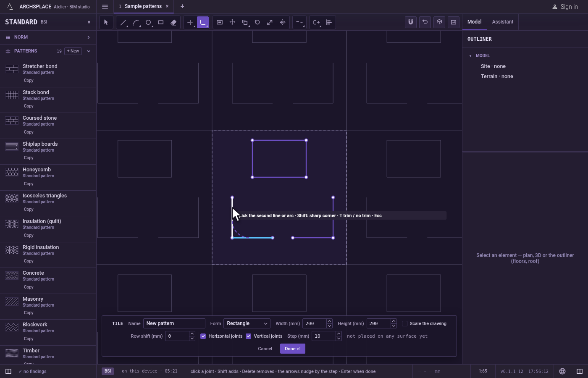588x378 pixels.
Task: Enable Scale the drawing checkbox
Action: [x=404, y=323]
